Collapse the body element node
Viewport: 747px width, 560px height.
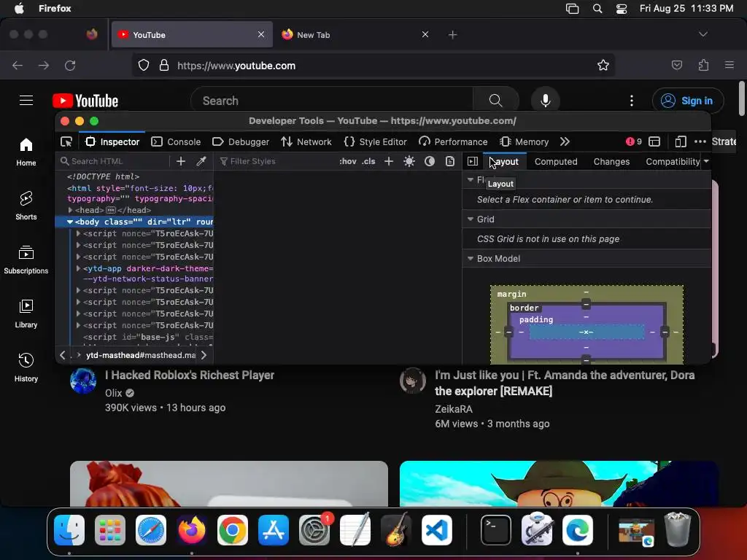pyautogui.click(x=70, y=222)
